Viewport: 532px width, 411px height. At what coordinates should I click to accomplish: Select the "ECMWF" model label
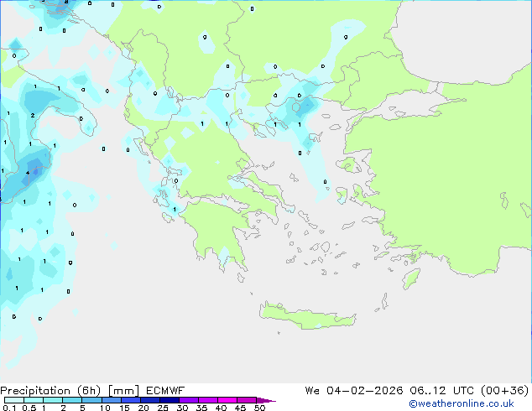tap(165, 391)
